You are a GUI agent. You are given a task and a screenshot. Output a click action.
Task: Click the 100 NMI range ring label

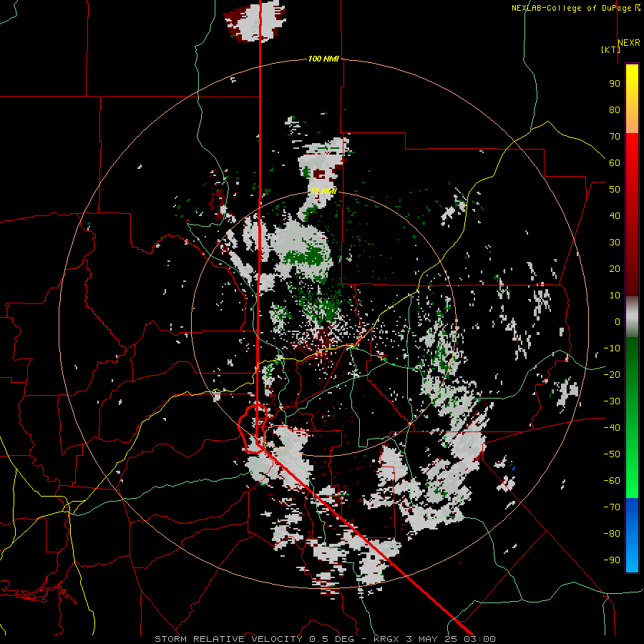(323, 59)
